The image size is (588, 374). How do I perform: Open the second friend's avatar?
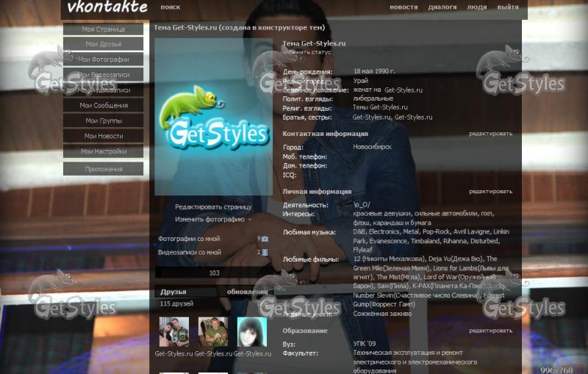pyautogui.click(x=213, y=332)
